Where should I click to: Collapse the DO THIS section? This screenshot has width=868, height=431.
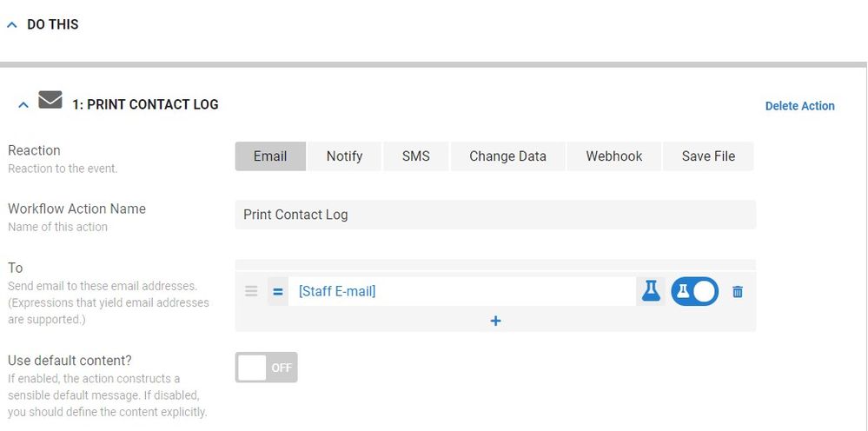coord(12,25)
